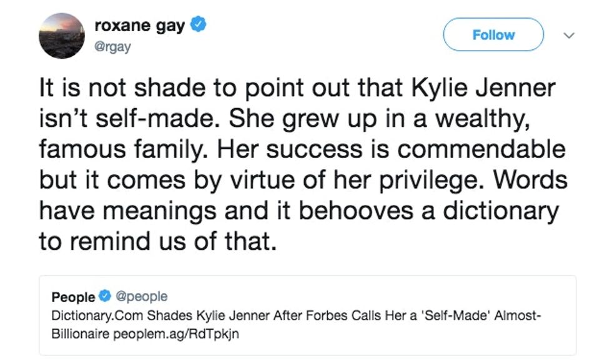
Task: Click the verified badge next to People
Action: point(104,297)
